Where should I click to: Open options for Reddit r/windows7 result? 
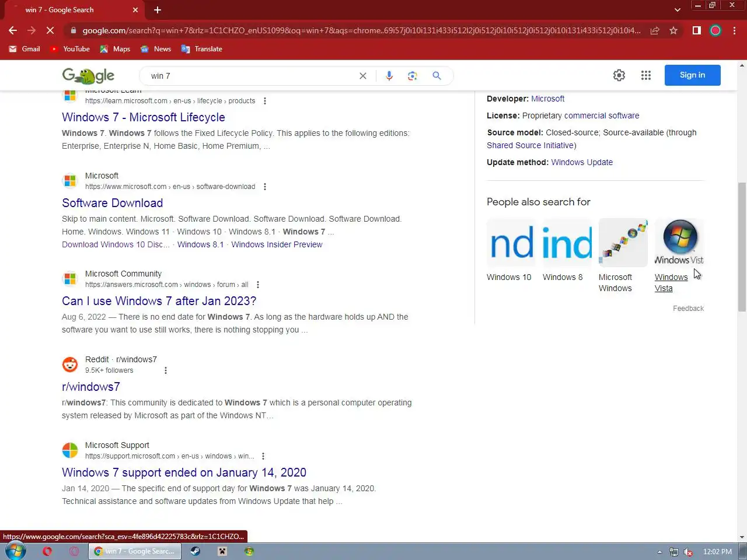coord(166,370)
